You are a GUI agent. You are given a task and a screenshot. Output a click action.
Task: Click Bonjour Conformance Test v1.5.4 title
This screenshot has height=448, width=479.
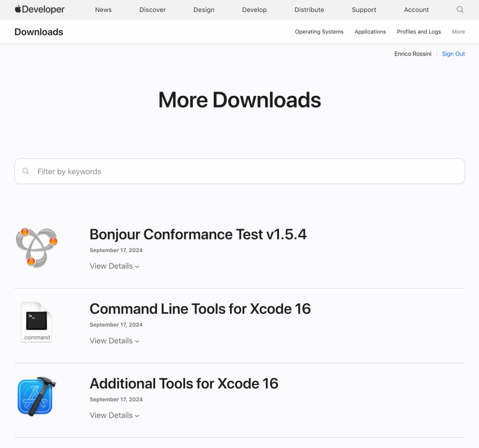[198, 234]
